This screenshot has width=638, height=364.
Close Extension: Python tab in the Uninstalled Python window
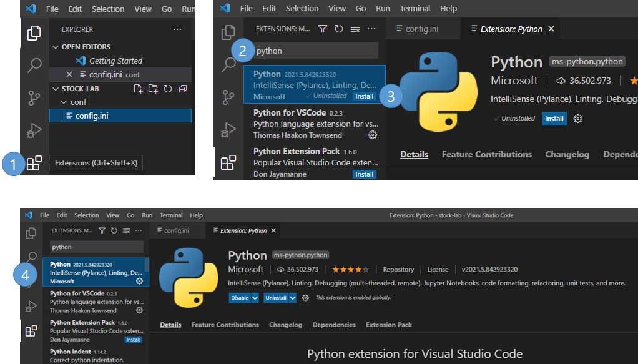tap(551, 29)
